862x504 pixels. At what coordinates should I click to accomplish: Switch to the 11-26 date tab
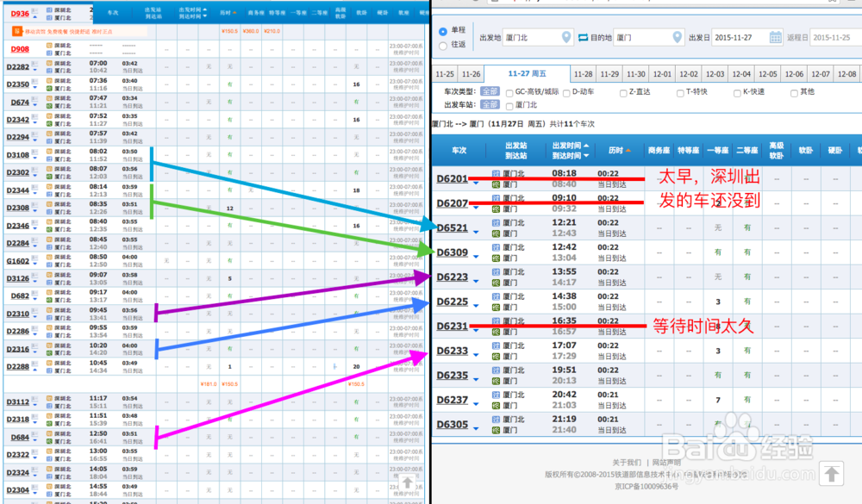472,73
